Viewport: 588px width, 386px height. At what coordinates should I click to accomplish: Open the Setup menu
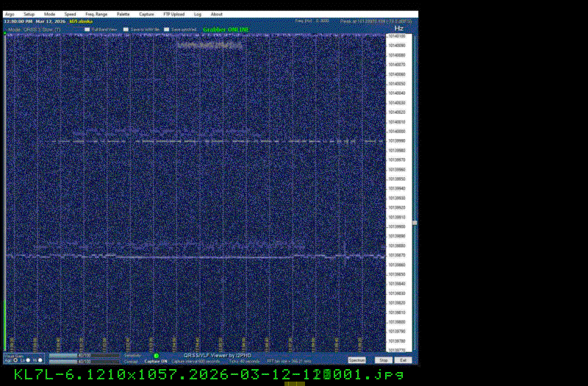pyautogui.click(x=29, y=14)
